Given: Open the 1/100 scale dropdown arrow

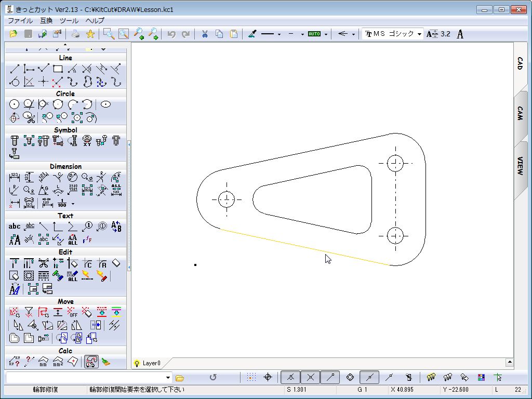Looking at the screenshot, I should [x=73, y=204].
